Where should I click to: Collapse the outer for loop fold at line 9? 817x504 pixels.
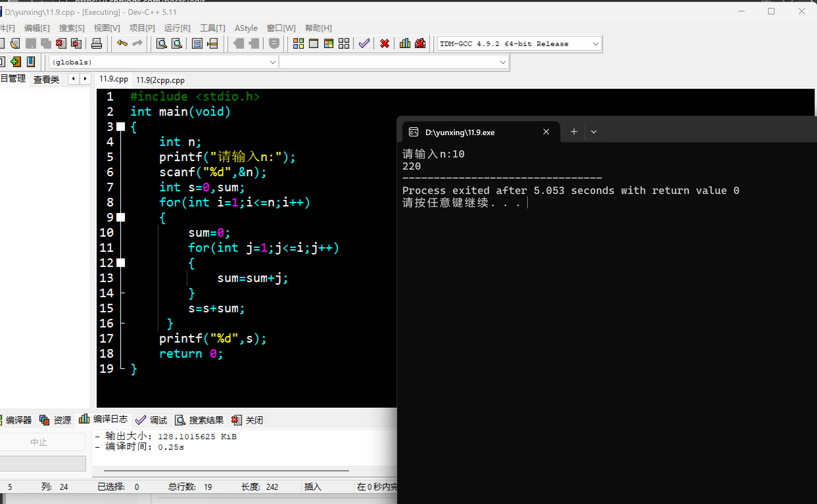pyautogui.click(x=121, y=218)
